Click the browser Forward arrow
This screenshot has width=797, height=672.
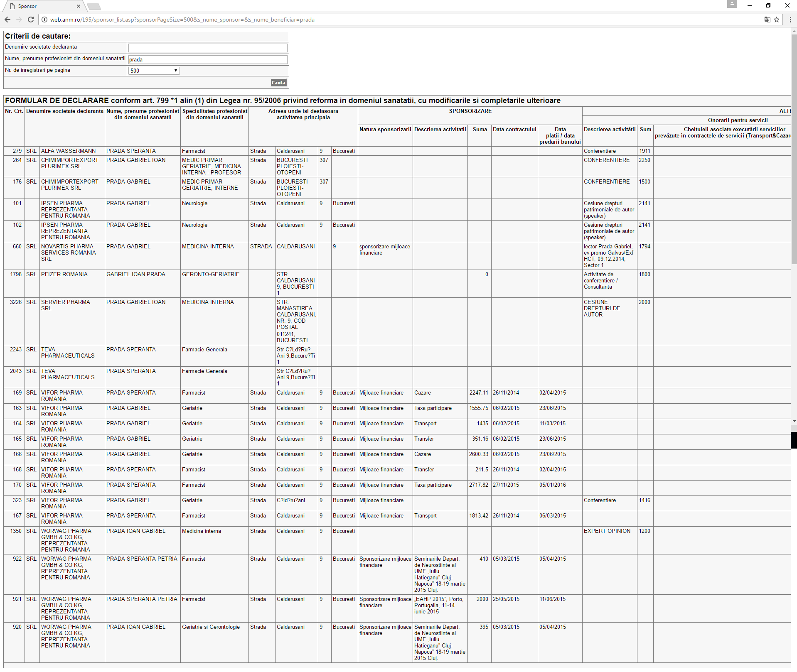tap(19, 20)
